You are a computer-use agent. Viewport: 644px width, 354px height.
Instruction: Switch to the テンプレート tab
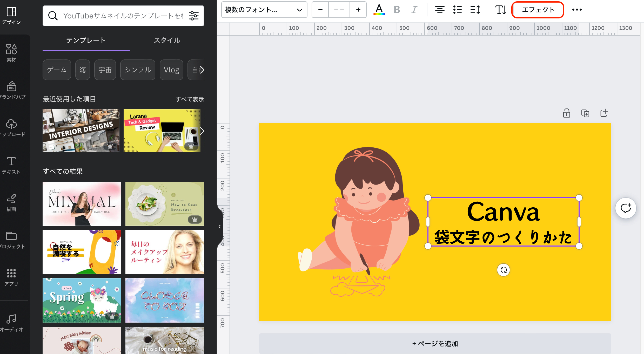tap(86, 40)
